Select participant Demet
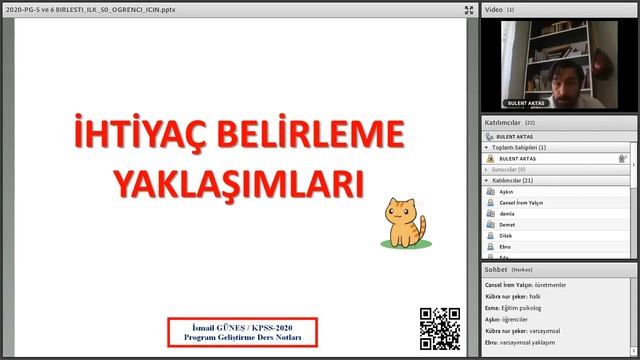Image resolution: width=640 pixels, height=360 pixels. pyautogui.click(x=556, y=224)
